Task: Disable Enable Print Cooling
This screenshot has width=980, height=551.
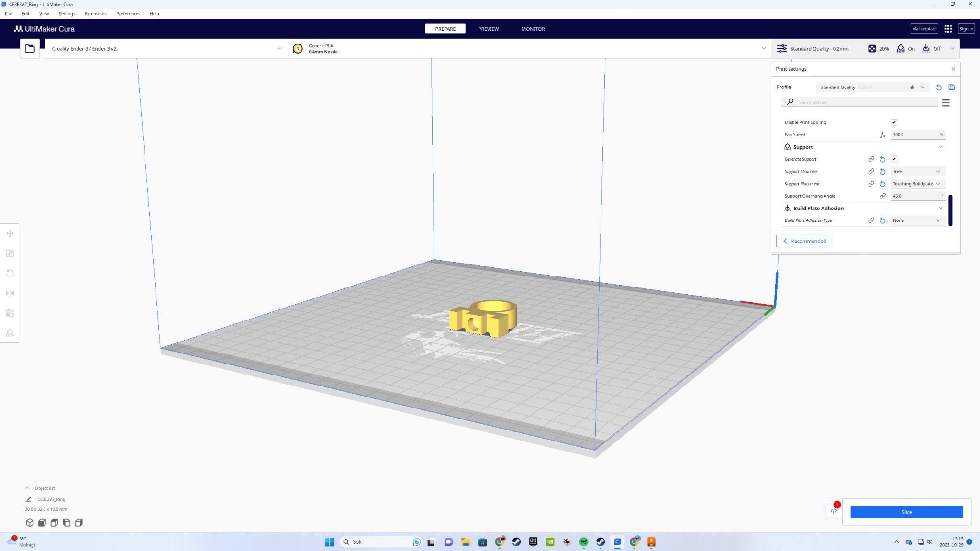Action: click(x=894, y=122)
